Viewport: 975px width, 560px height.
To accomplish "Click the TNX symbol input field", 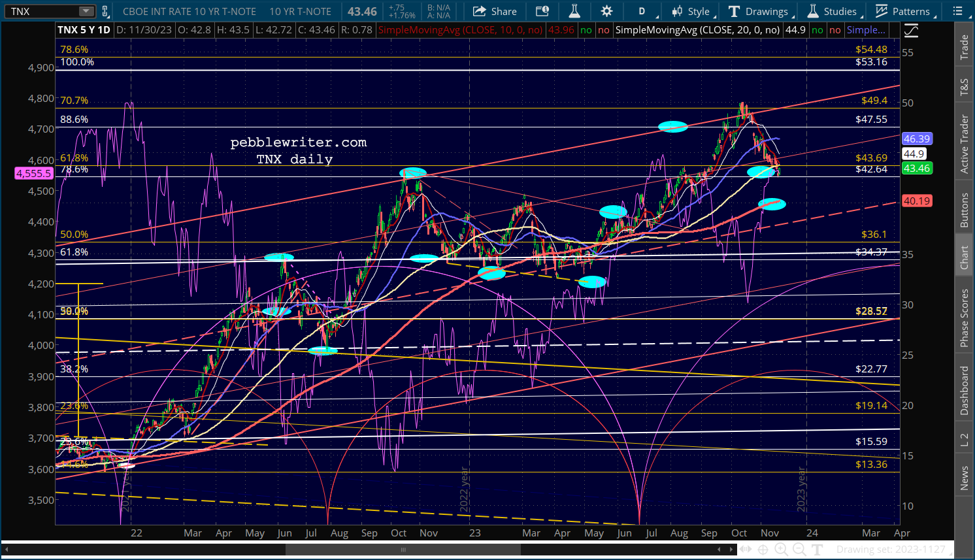I will 42,11.
